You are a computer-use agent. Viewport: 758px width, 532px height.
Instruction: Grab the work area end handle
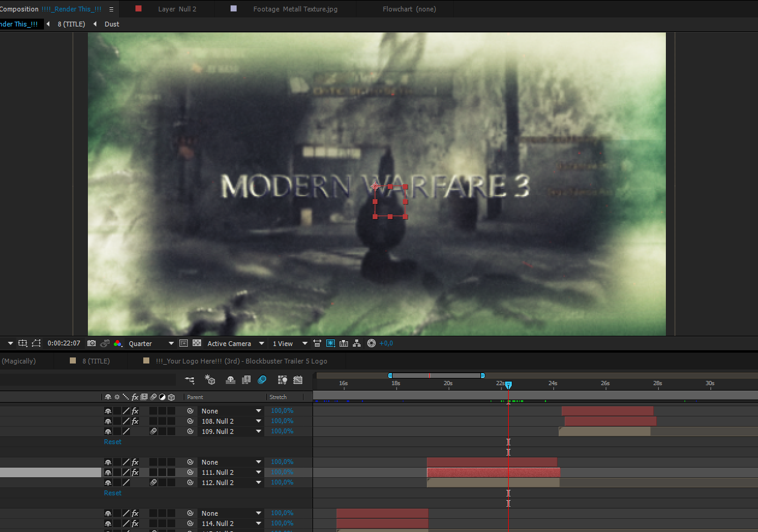click(483, 376)
